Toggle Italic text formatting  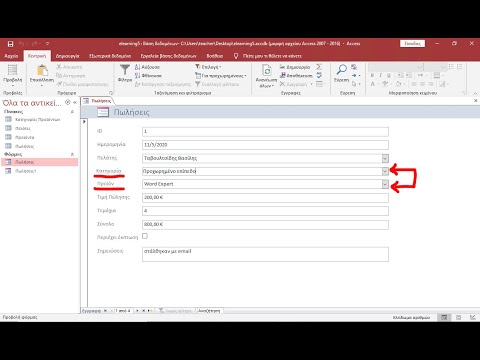[x=380, y=76]
